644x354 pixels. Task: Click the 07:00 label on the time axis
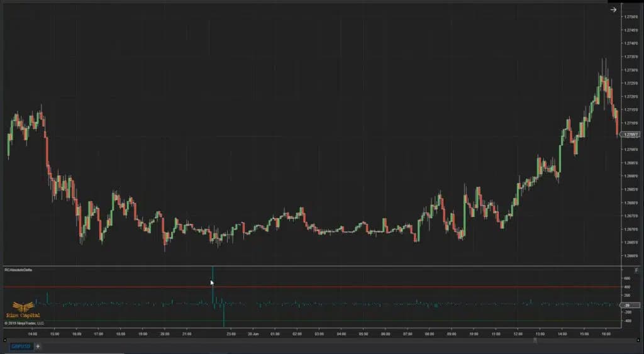[x=408, y=334]
